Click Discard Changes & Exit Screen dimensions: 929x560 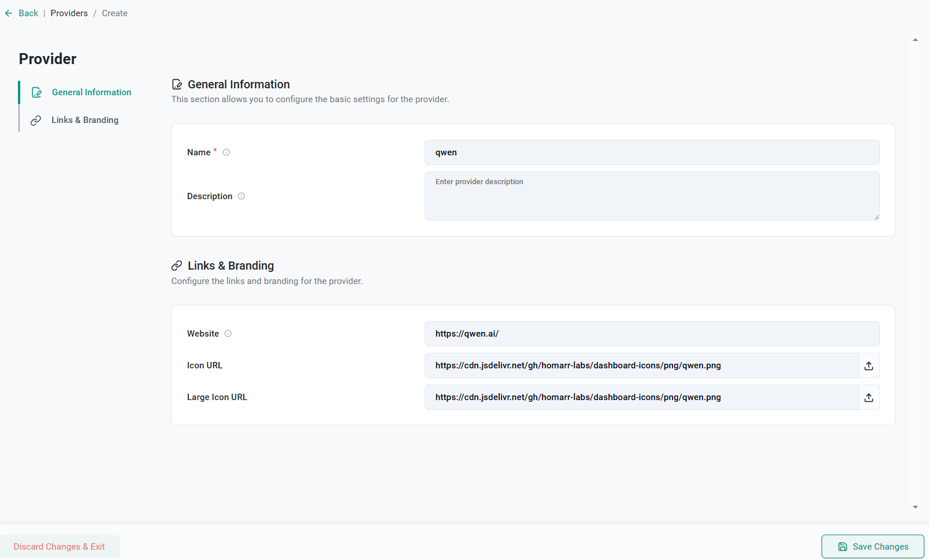point(60,547)
